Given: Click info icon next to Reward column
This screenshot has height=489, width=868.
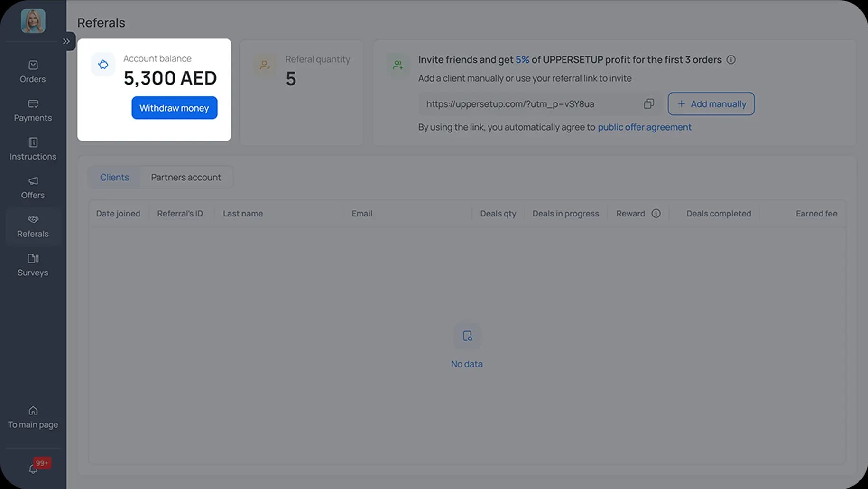Looking at the screenshot, I should [656, 214].
